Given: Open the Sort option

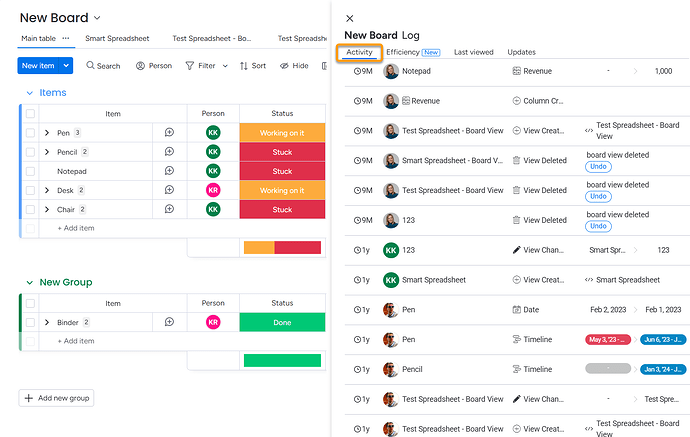Looking at the screenshot, I should tap(253, 66).
